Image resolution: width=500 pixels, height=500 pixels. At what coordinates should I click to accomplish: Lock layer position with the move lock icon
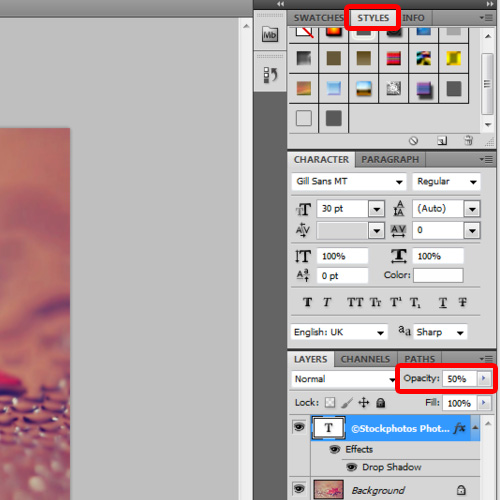pyautogui.click(x=364, y=403)
